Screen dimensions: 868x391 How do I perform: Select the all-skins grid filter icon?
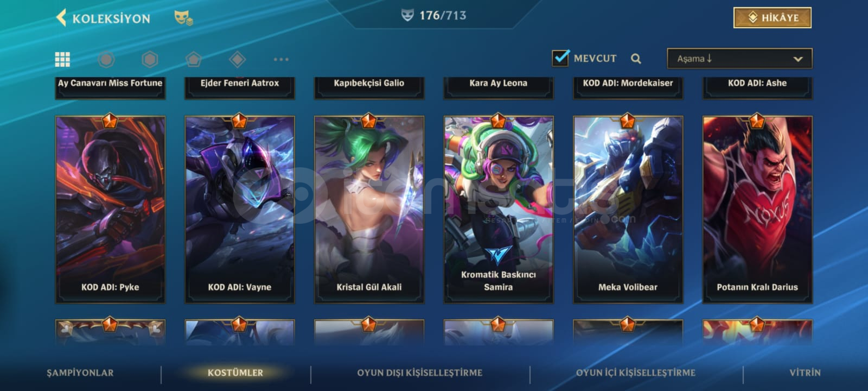[62, 59]
